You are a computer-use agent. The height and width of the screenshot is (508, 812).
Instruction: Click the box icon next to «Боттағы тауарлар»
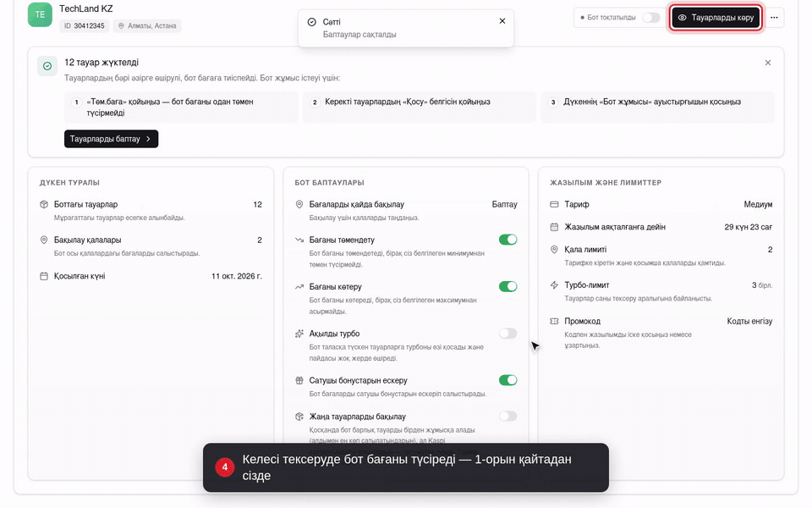coord(44,204)
